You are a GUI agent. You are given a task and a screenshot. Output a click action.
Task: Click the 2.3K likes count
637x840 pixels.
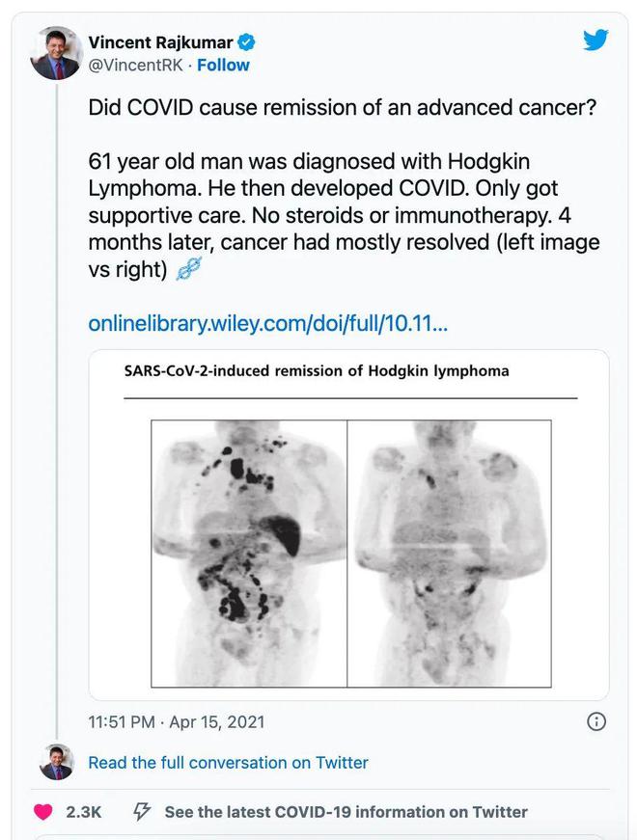tap(84, 812)
